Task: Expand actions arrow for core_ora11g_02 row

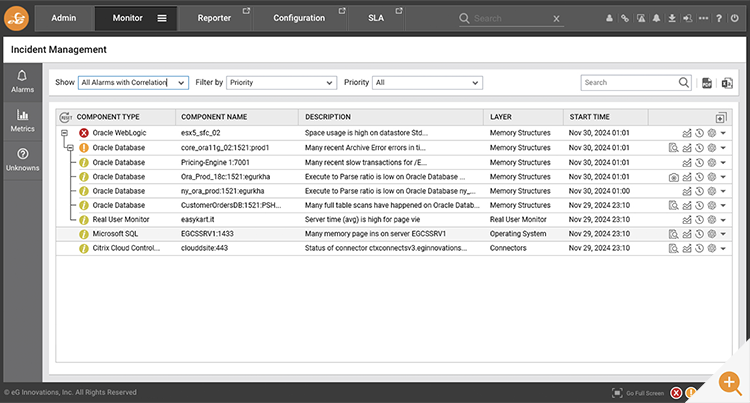Action: pos(723,148)
